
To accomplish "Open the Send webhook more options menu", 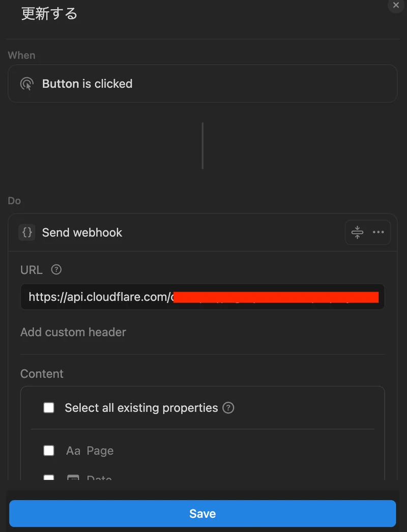I will click(378, 232).
